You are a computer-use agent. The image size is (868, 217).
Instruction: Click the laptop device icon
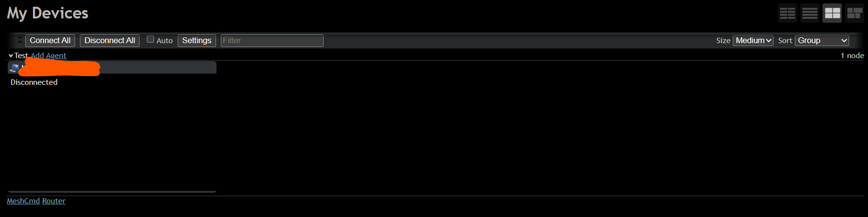click(x=14, y=68)
